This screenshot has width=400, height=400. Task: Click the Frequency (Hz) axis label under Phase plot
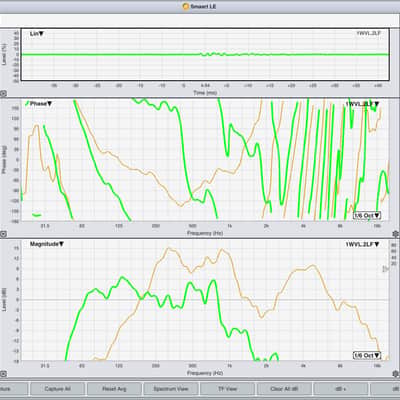pos(205,233)
